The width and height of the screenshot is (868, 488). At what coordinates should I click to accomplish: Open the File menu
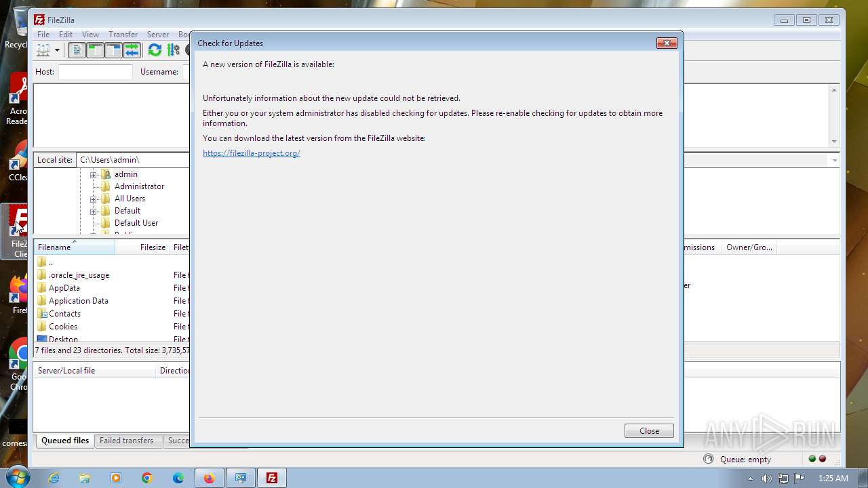[x=43, y=35]
